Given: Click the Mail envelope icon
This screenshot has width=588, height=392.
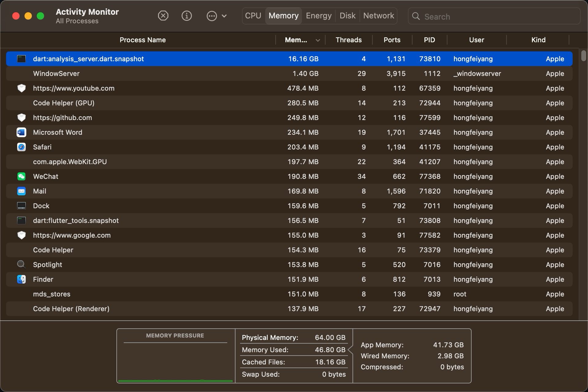Looking at the screenshot, I should tap(21, 191).
